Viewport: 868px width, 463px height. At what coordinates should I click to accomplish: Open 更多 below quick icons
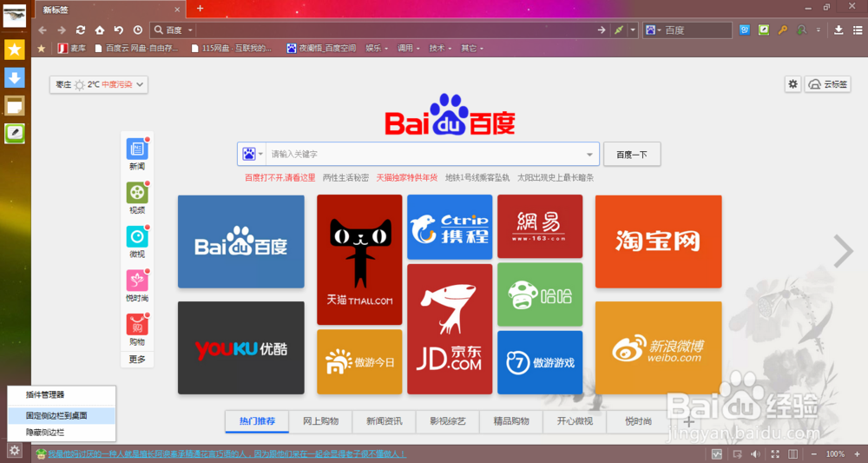(137, 360)
